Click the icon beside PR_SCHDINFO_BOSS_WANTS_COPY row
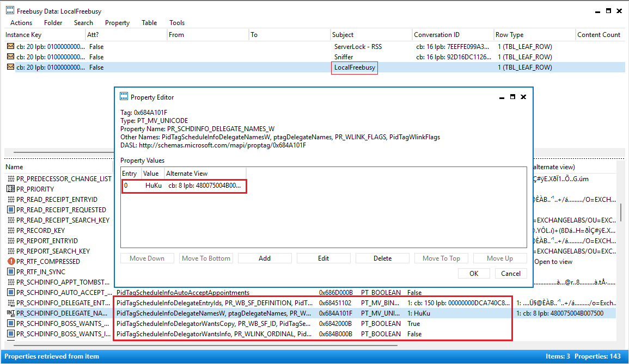This screenshot has height=364, width=629. (x=11, y=324)
